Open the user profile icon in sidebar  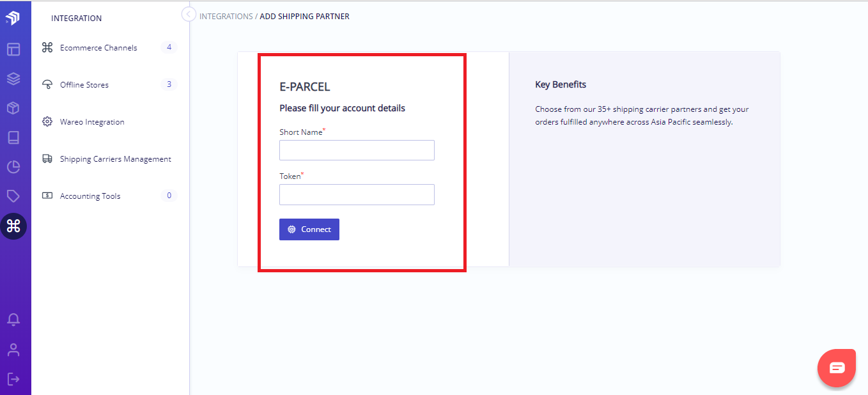[15, 349]
